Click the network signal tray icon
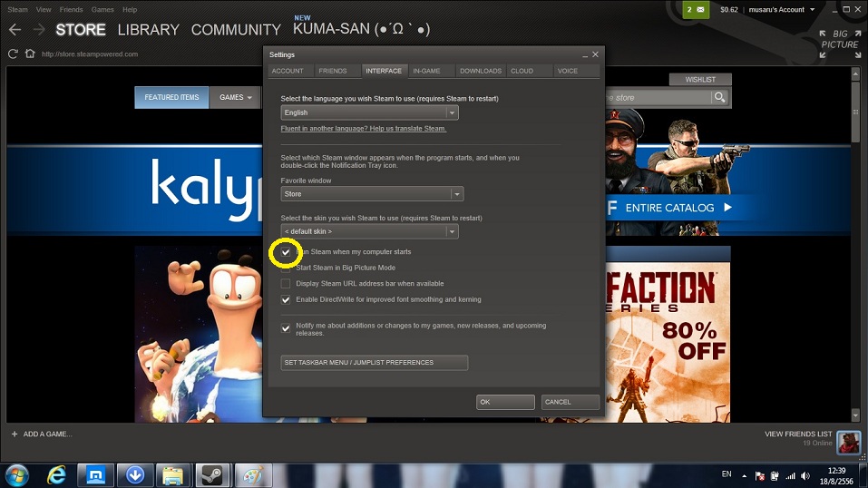Viewport: 868px width, 488px height. point(791,476)
